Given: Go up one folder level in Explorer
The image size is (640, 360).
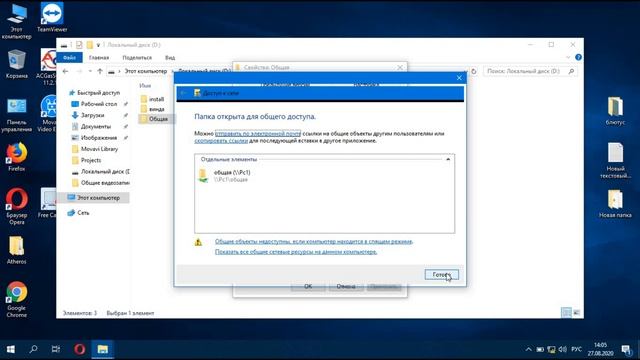Looking at the screenshot, I should 100,71.
